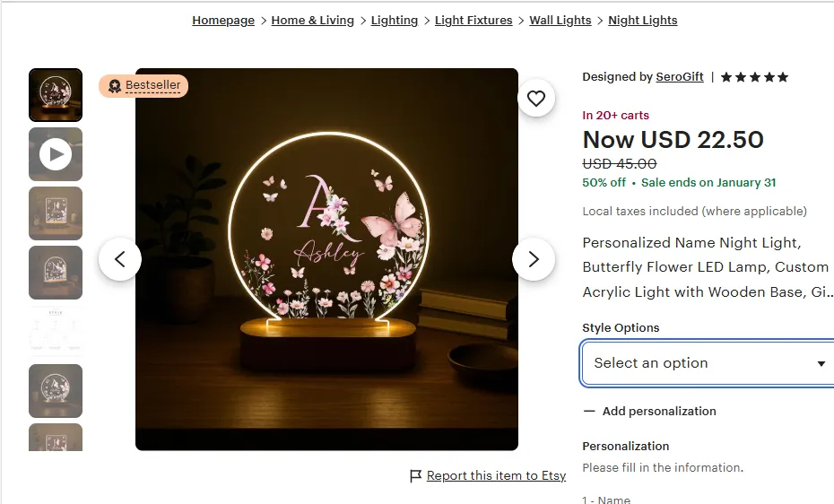This screenshot has height=504, width=834.
Task: Select the first lamp thumbnail
Action: click(x=56, y=95)
